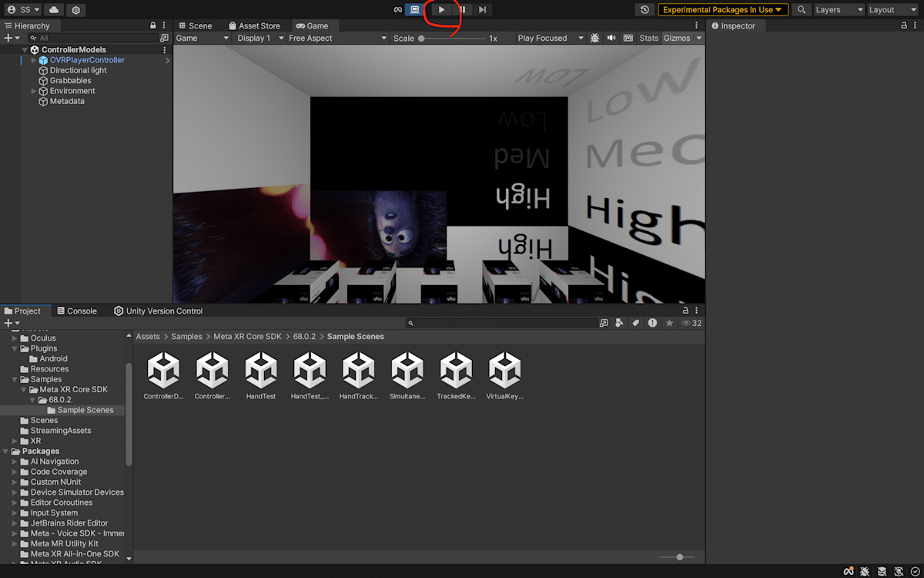Open the ControllerModels scene options menu
This screenshot has height=578, width=924.
(x=164, y=49)
